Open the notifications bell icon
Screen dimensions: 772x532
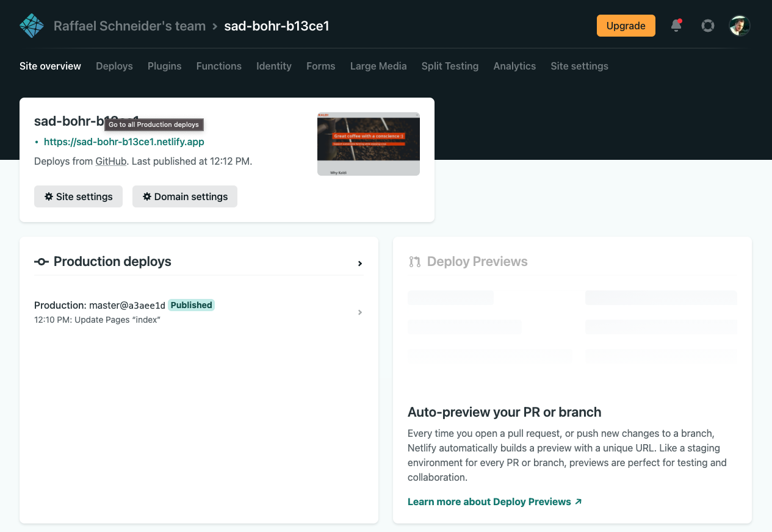tap(676, 26)
